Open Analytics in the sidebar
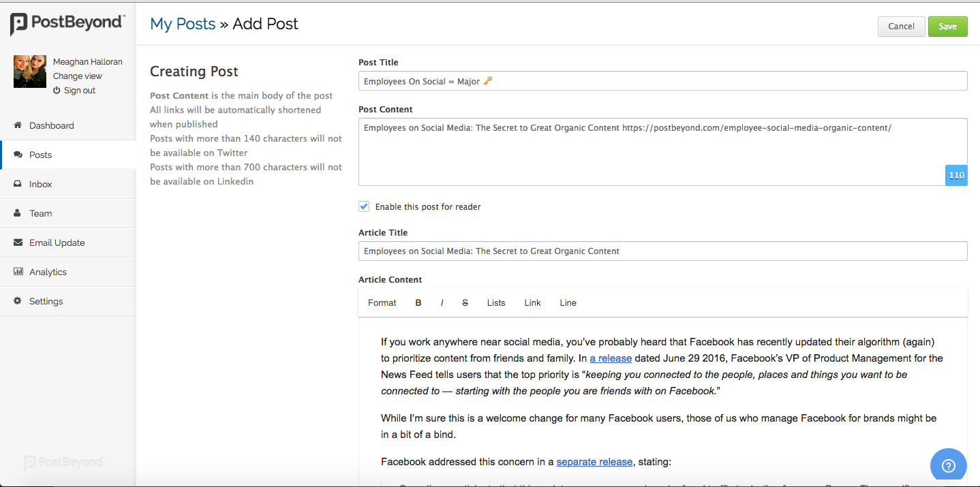The height and width of the screenshot is (487, 980). coord(68,272)
